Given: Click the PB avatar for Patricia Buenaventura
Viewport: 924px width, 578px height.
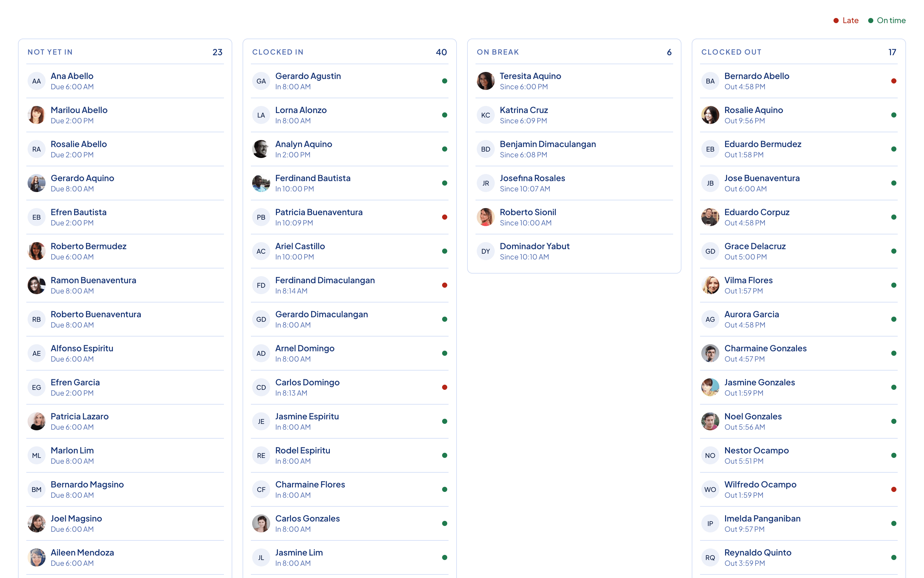Looking at the screenshot, I should (x=261, y=217).
